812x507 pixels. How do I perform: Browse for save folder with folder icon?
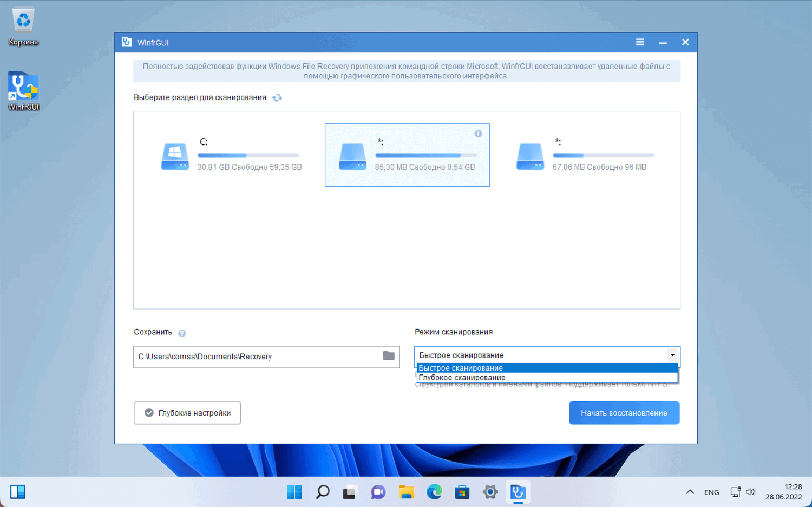pyautogui.click(x=389, y=355)
